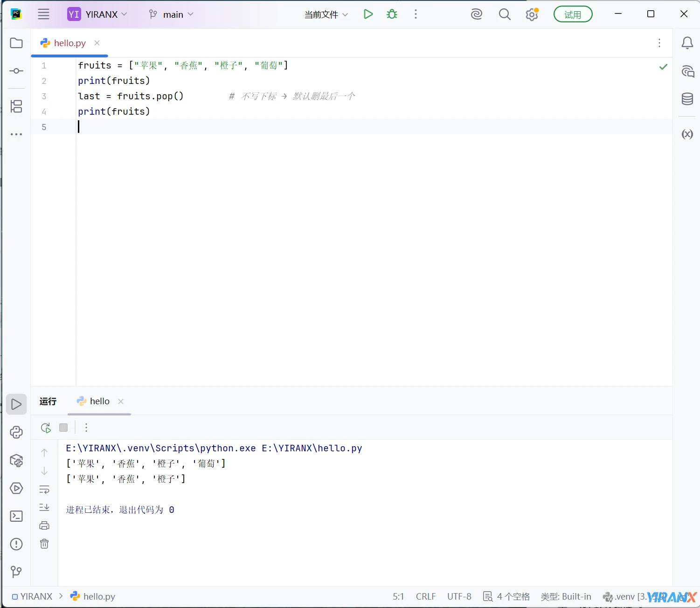The width and height of the screenshot is (700, 608).
Task: Open the Python Packages tool window icon
Action: (x=16, y=461)
